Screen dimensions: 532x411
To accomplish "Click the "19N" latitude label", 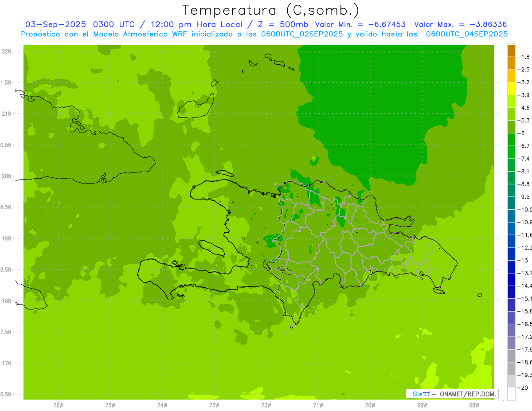I will coord(8,239).
